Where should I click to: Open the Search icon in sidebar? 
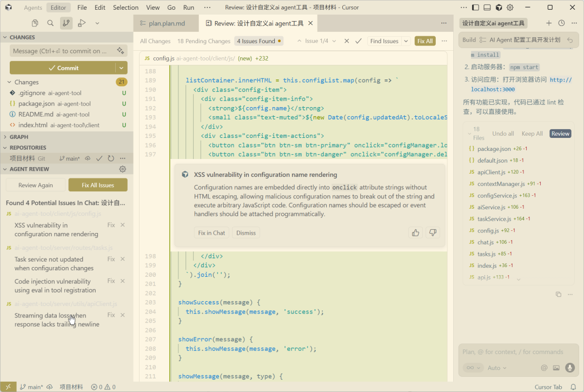(50, 23)
